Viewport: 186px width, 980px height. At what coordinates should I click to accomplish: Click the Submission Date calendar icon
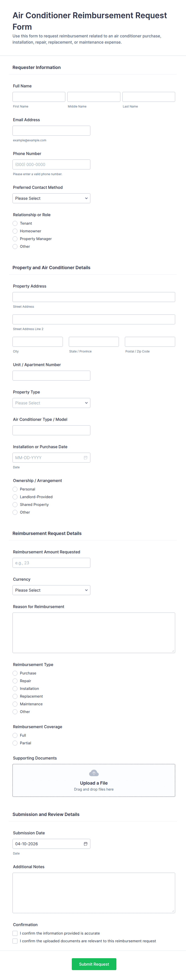pyautogui.click(x=85, y=844)
